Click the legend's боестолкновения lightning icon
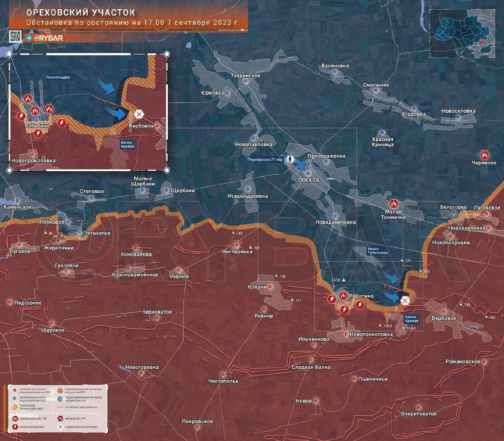This screenshot has height=441, width=504. (15, 427)
